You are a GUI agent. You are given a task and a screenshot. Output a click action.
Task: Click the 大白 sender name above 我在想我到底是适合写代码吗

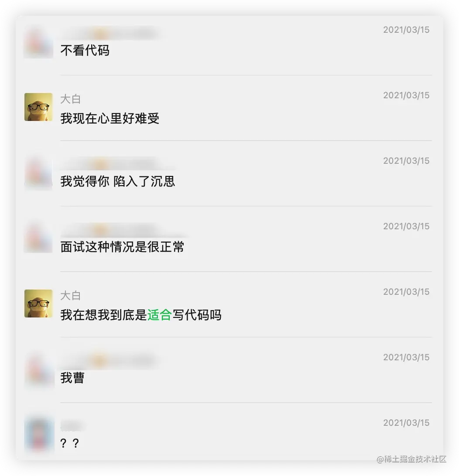point(70,296)
